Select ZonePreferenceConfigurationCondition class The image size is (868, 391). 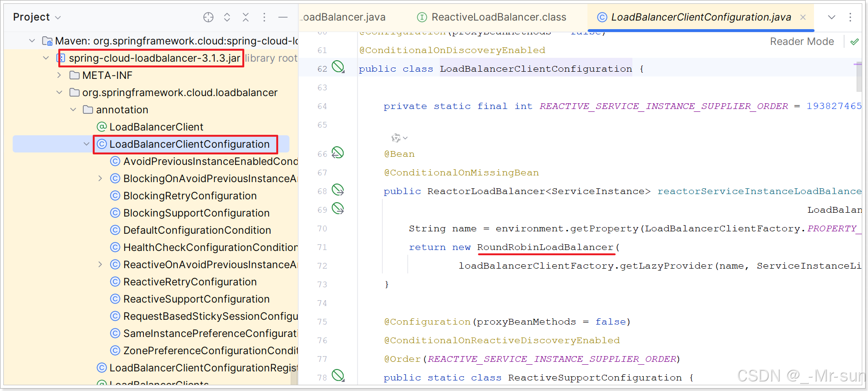(x=210, y=351)
